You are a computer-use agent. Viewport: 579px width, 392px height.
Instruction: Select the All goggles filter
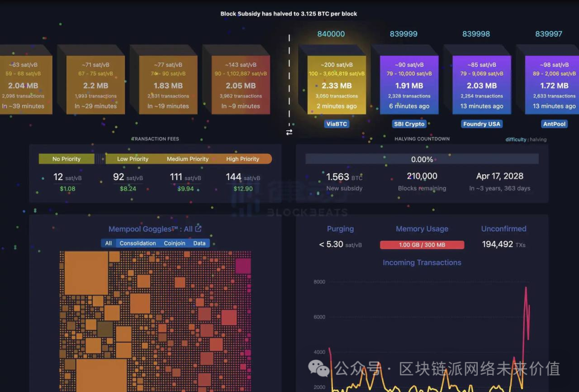click(108, 243)
